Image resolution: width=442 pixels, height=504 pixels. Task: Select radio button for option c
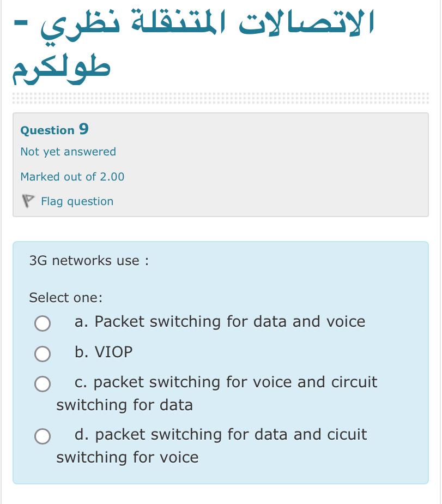(42, 384)
